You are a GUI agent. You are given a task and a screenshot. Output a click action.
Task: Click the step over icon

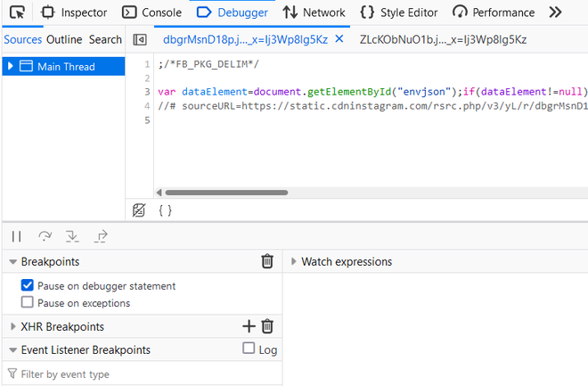(x=45, y=236)
